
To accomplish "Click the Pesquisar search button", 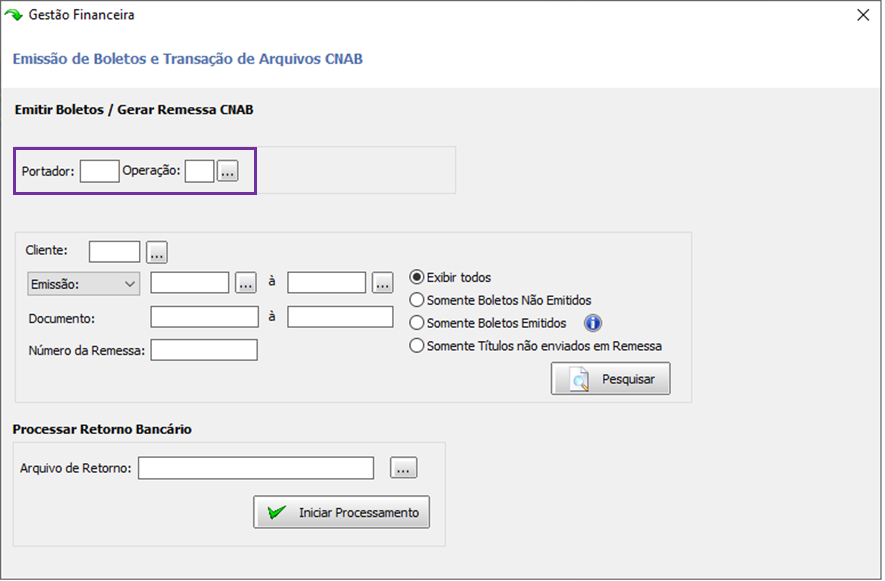I will (x=611, y=379).
